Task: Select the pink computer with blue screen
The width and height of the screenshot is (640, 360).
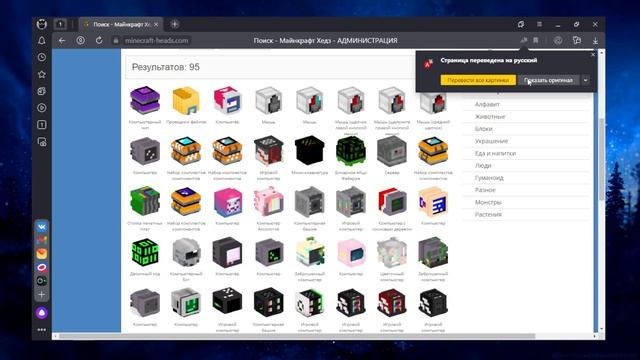Action: (x=351, y=252)
